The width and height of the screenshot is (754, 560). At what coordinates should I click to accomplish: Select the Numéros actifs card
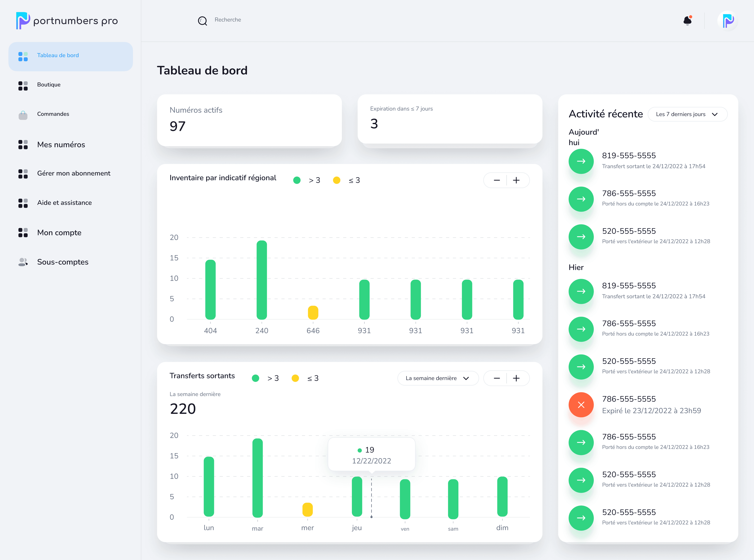(x=249, y=120)
